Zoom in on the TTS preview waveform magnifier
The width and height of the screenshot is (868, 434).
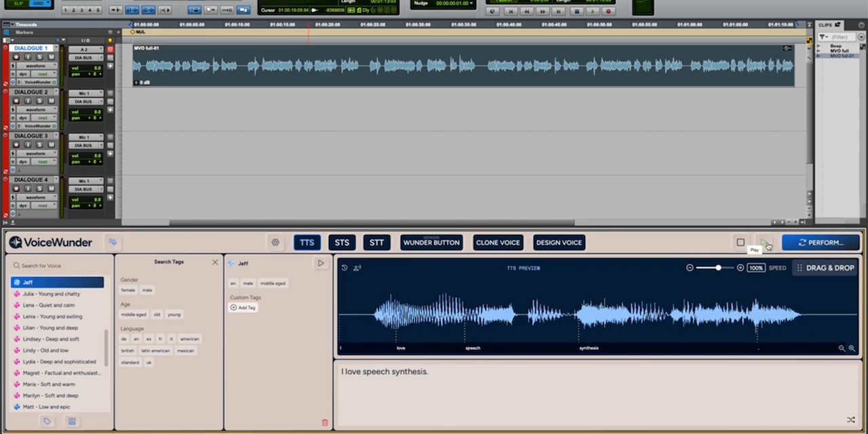coord(852,348)
